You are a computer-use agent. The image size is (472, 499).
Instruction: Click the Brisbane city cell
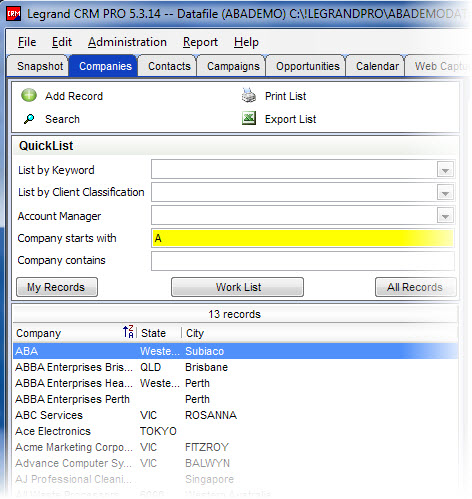206,367
